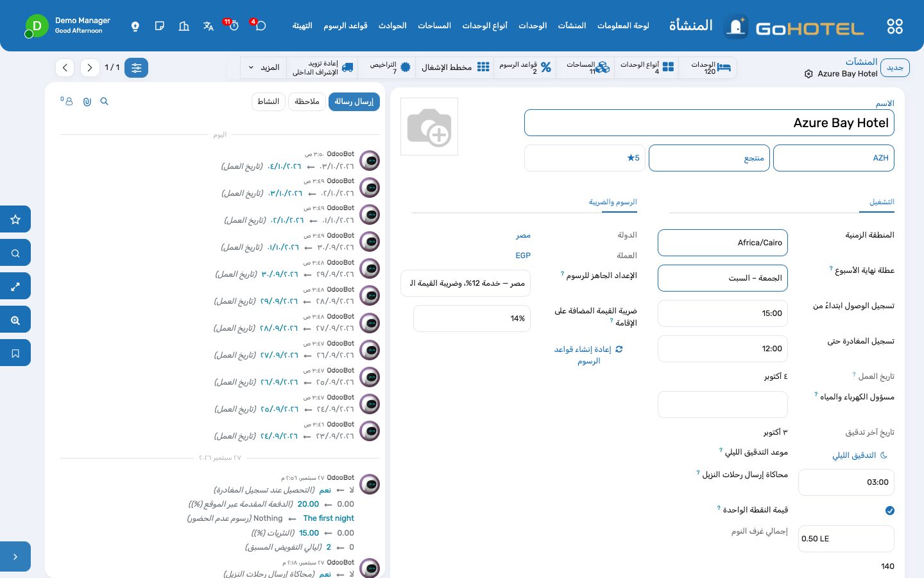The height and width of the screenshot is (578, 924).
Task: Click the company building switcher icon
Action: pyautogui.click(x=184, y=26)
